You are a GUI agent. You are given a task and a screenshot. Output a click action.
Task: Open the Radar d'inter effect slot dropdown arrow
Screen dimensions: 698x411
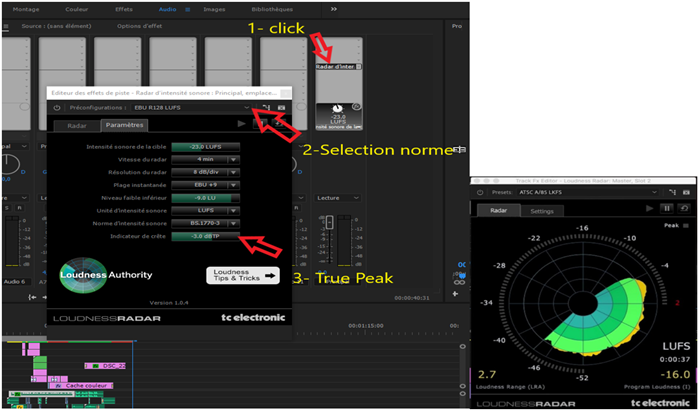pyautogui.click(x=359, y=67)
